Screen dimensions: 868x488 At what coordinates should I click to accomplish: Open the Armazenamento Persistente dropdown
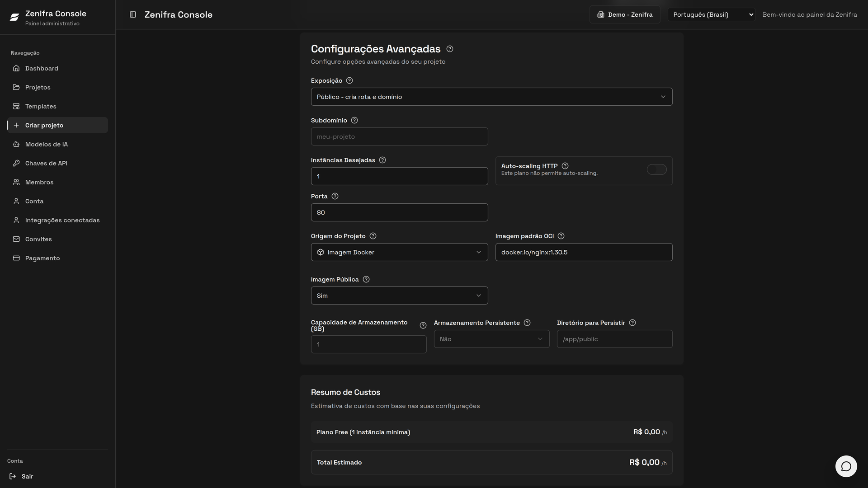(x=492, y=339)
